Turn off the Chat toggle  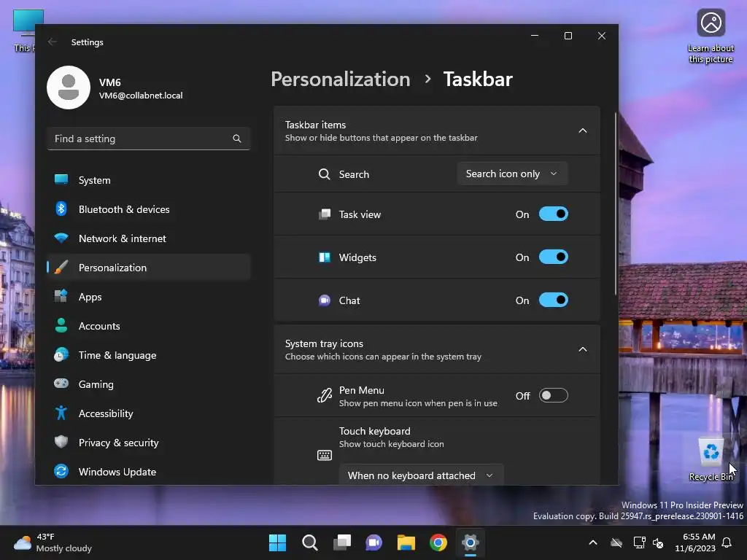pyautogui.click(x=553, y=300)
